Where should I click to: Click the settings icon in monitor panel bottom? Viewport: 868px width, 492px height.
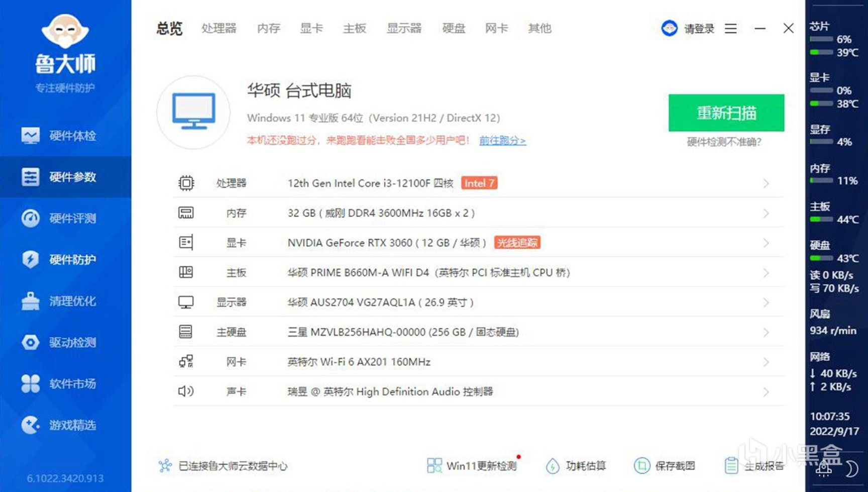(x=824, y=468)
